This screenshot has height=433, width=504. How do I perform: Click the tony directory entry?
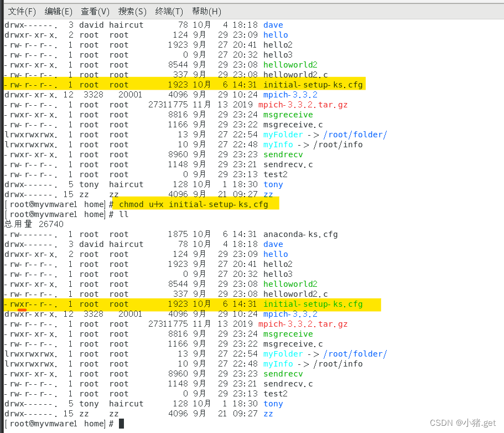[273, 184]
